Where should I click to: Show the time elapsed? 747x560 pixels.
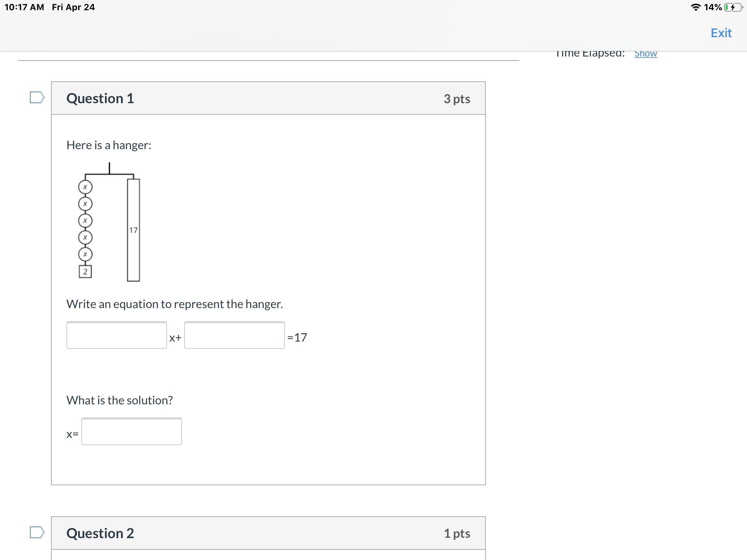(645, 54)
